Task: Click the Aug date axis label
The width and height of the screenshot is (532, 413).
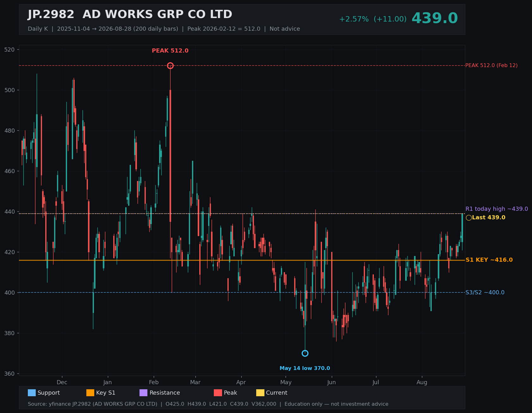Action: [422, 382]
